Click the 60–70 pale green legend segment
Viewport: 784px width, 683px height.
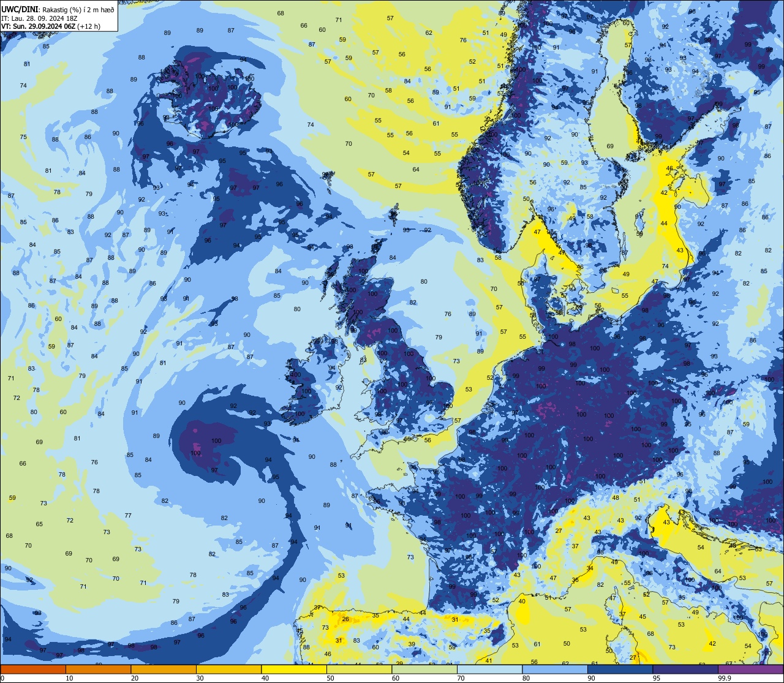point(424,670)
